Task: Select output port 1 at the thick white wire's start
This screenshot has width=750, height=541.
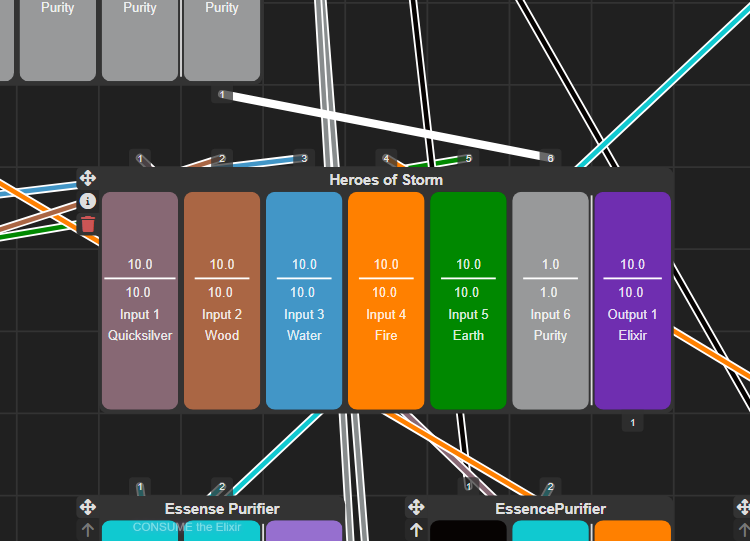Action: pyautogui.click(x=222, y=95)
